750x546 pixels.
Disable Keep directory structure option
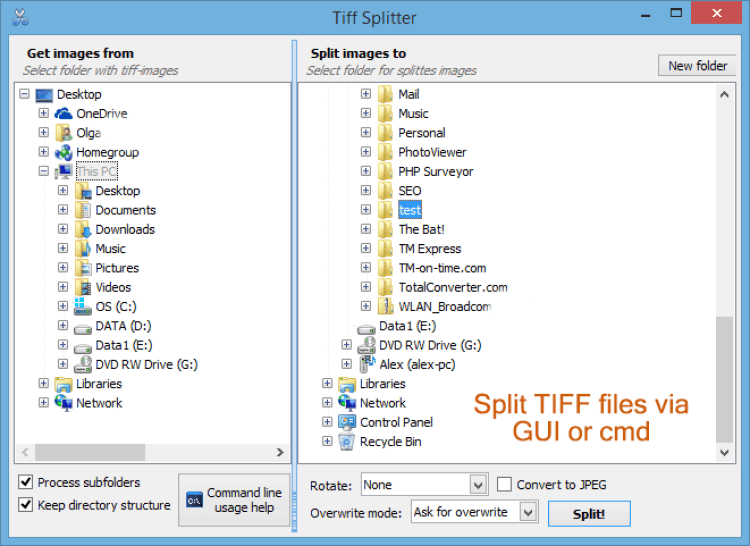click(x=26, y=505)
